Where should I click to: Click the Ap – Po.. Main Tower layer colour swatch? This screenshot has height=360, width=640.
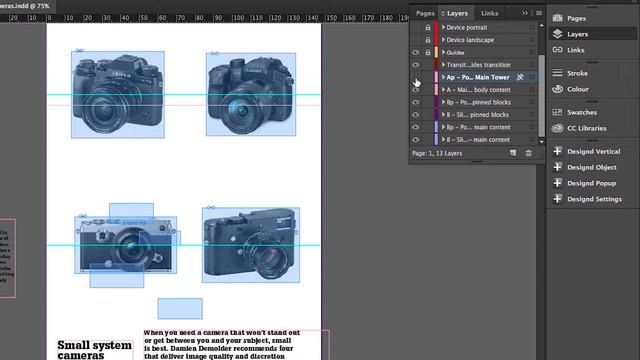point(436,77)
